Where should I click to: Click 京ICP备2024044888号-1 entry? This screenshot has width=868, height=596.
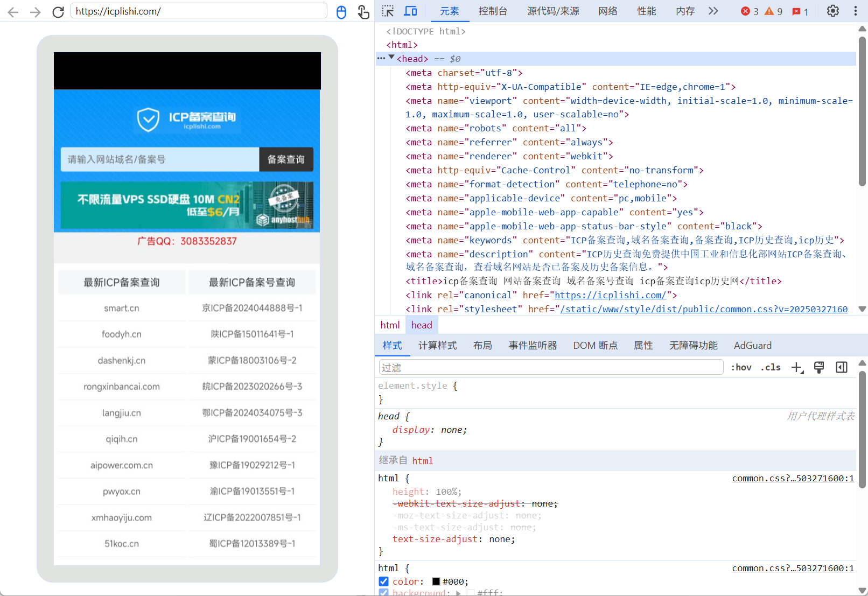[x=252, y=308]
